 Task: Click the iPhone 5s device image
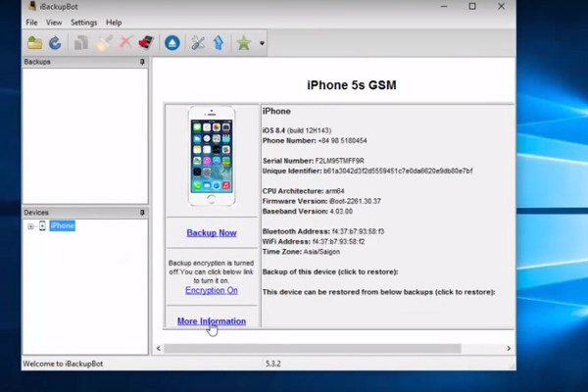(212, 156)
